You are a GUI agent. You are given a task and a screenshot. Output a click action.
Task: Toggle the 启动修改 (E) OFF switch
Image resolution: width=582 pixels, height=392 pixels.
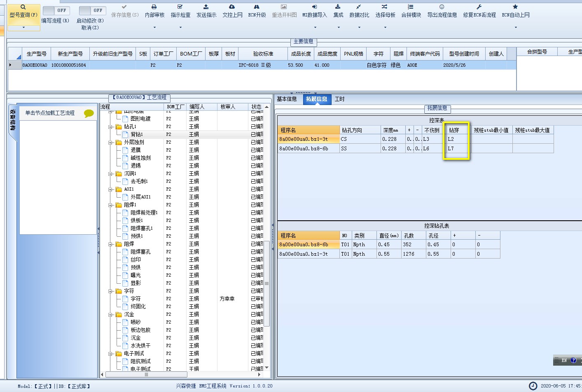93,10
